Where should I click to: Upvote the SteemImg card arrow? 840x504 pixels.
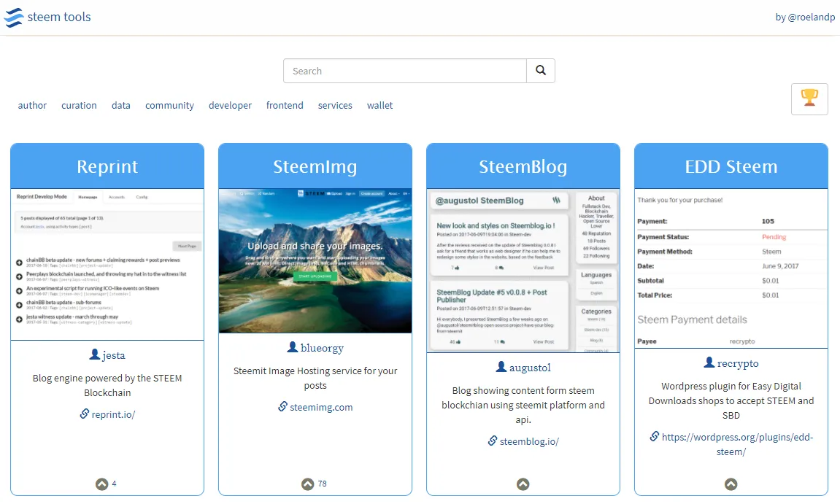pos(307,484)
